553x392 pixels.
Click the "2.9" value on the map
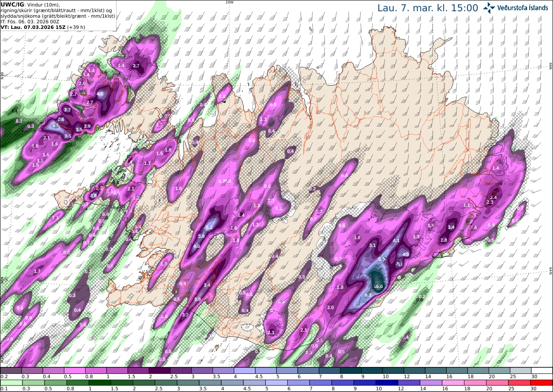coord(87,126)
